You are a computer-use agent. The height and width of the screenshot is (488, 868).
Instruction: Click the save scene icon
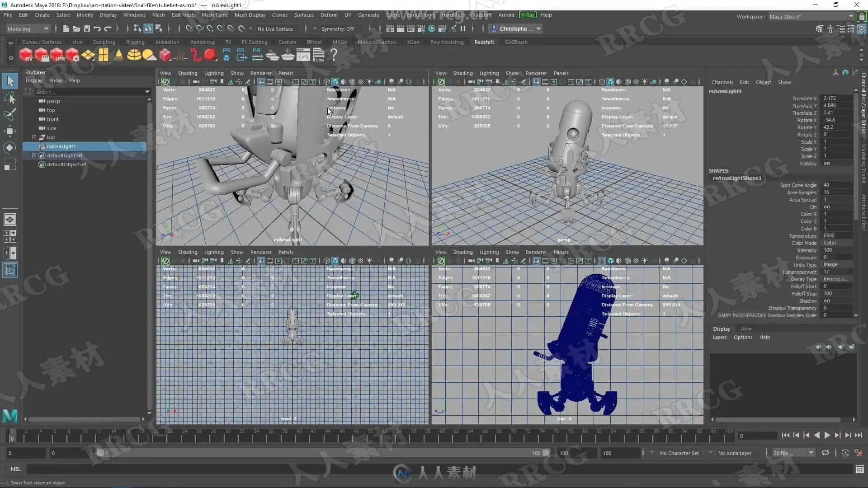pyautogui.click(x=87, y=28)
